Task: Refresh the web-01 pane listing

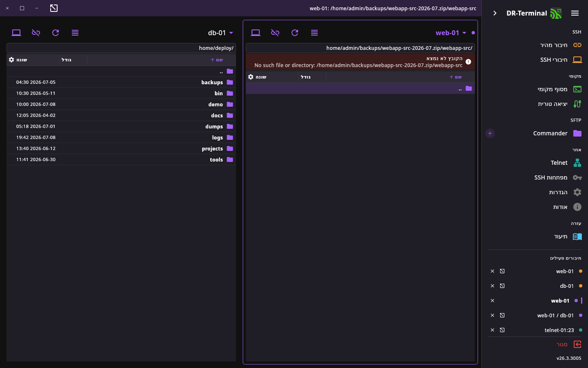Action: coord(295,33)
